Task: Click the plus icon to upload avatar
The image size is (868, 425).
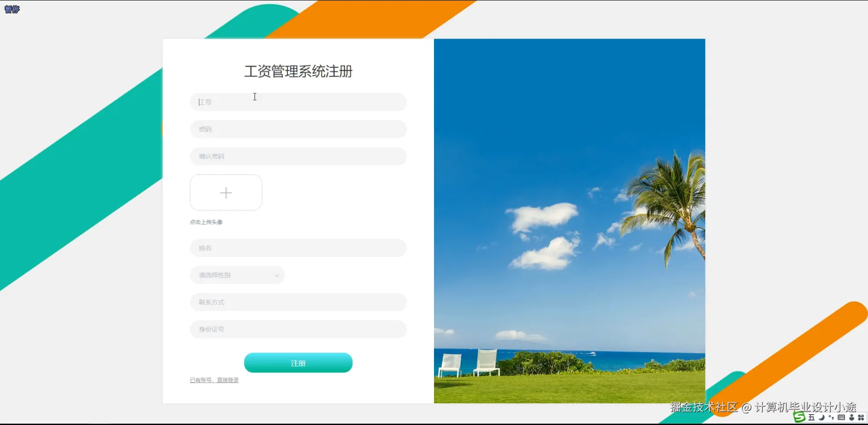Action: tap(226, 193)
